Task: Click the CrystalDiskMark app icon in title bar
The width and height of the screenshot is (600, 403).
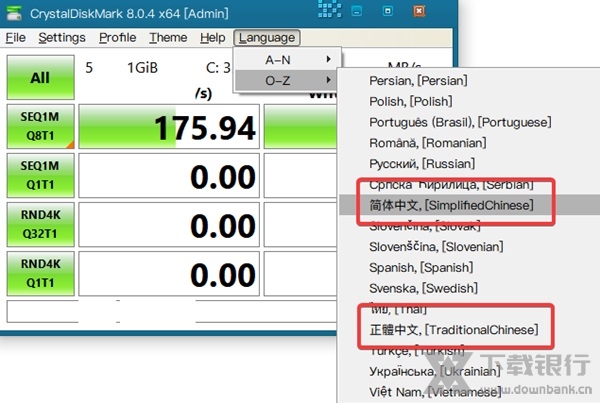Action: click(14, 13)
